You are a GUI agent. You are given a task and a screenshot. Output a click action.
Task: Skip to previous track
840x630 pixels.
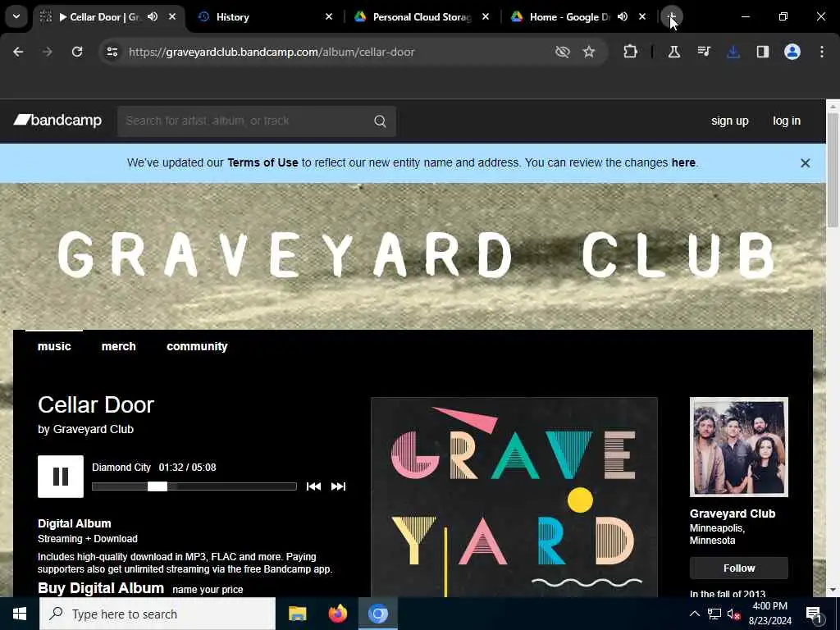(313, 486)
